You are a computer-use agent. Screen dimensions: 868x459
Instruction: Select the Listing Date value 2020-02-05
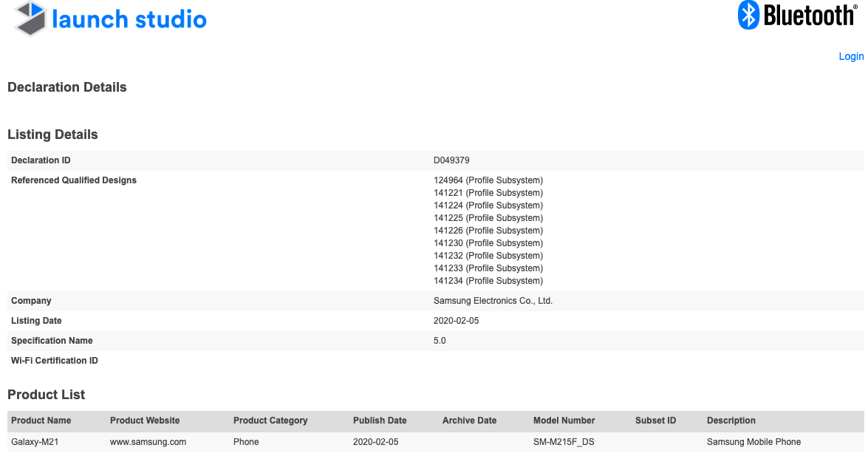(456, 321)
